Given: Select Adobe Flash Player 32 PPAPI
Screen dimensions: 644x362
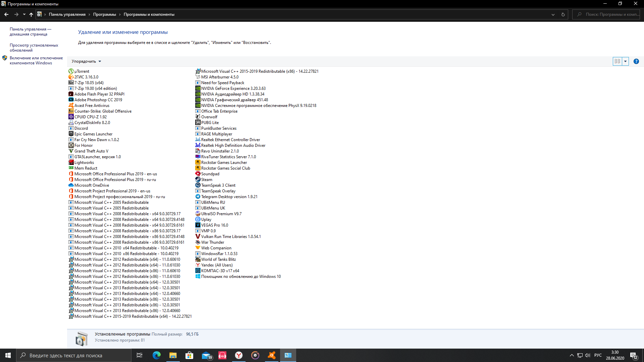Looking at the screenshot, I should click(x=99, y=94).
